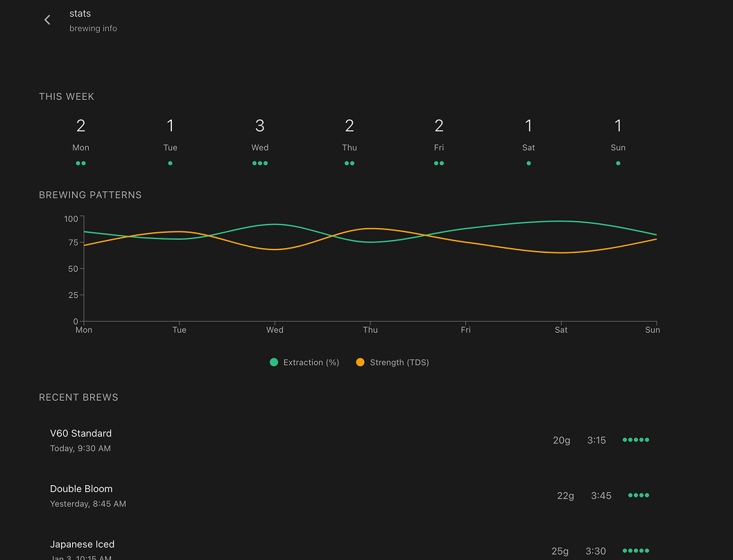Image resolution: width=733 pixels, height=560 pixels.
Task: Toggle the brew dot under Sunday
Action: (x=618, y=163)
